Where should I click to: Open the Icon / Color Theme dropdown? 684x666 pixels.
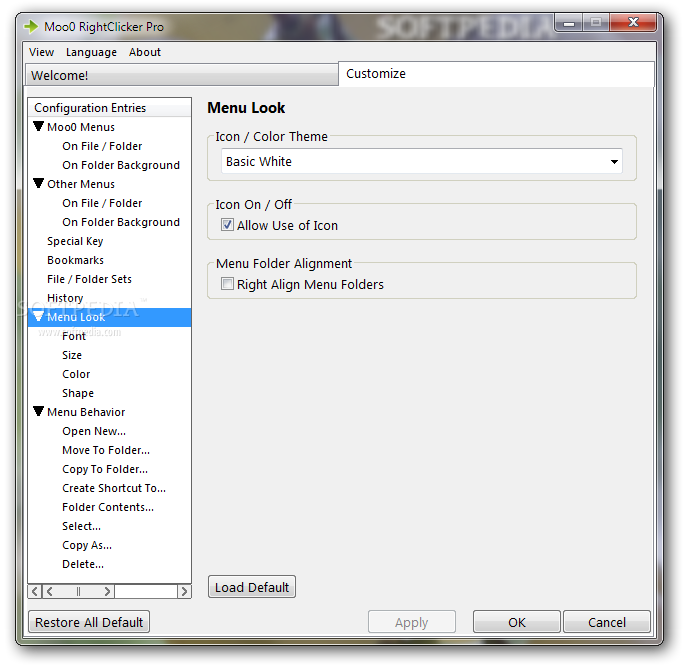pyautogui.click(x=421, y=161)
